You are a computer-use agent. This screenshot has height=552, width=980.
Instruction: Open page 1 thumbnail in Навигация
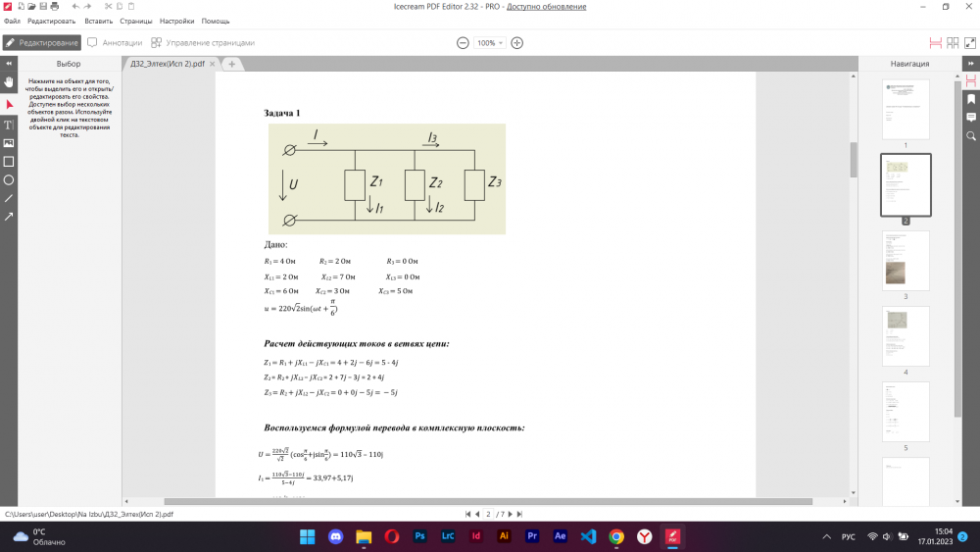click(x=906, y=110)
